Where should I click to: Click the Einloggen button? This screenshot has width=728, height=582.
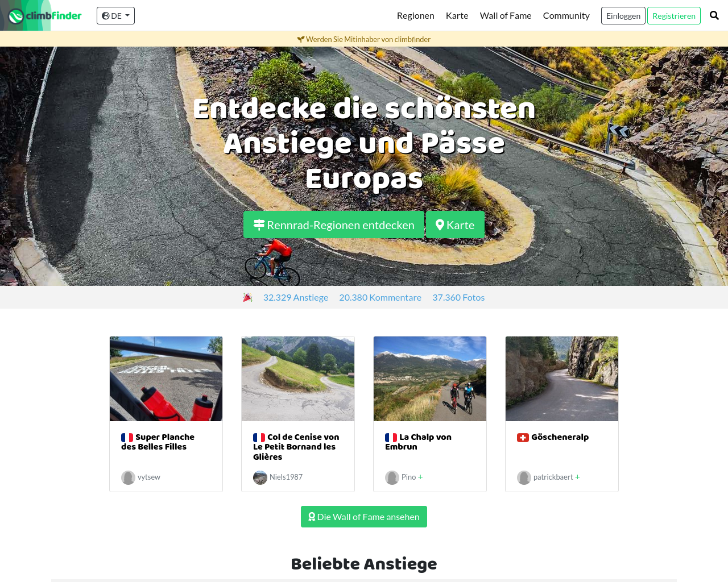point(623,15)
